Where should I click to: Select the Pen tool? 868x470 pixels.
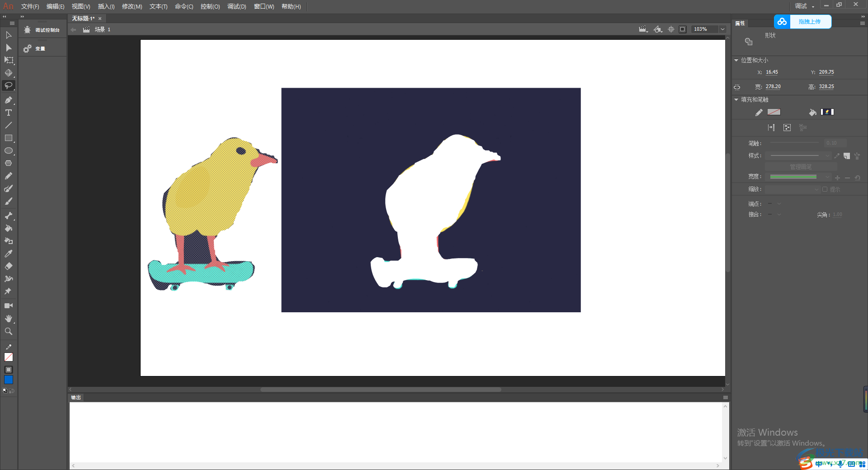coord(9,100)
